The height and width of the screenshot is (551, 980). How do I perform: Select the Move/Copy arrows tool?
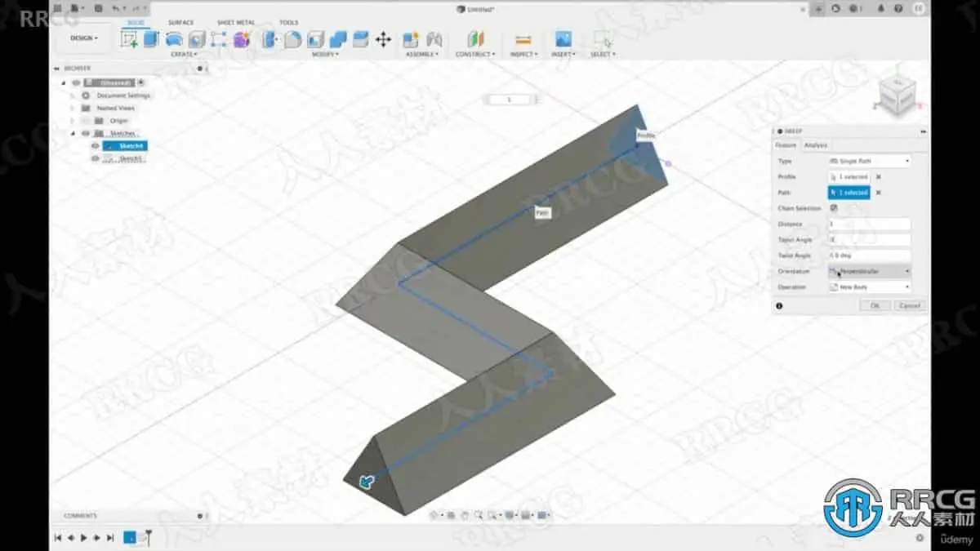pos(383,39)
